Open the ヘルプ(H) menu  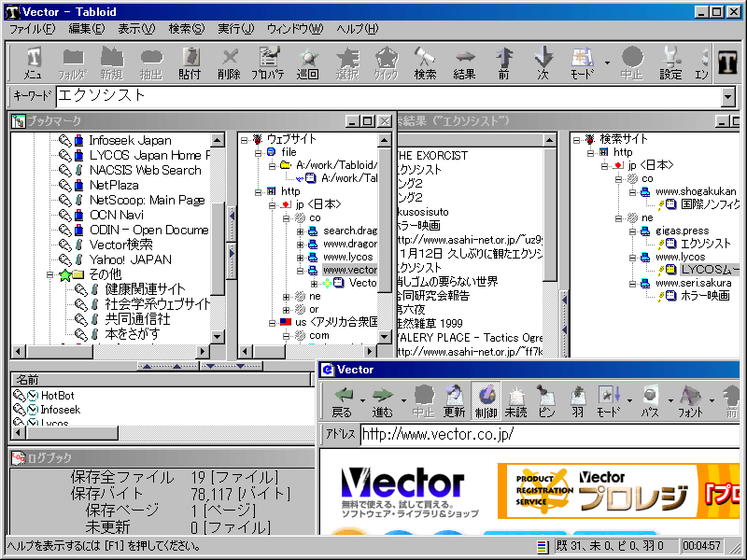click(358, 29)
